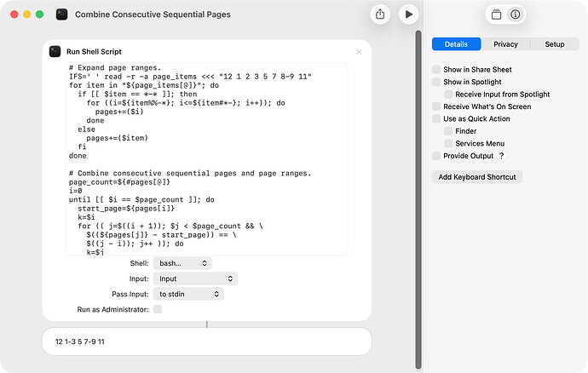Remove the Run Shell Script action
Image resolution: width=588 pixels, height=373 pixels.
click(x=359, y=52)
